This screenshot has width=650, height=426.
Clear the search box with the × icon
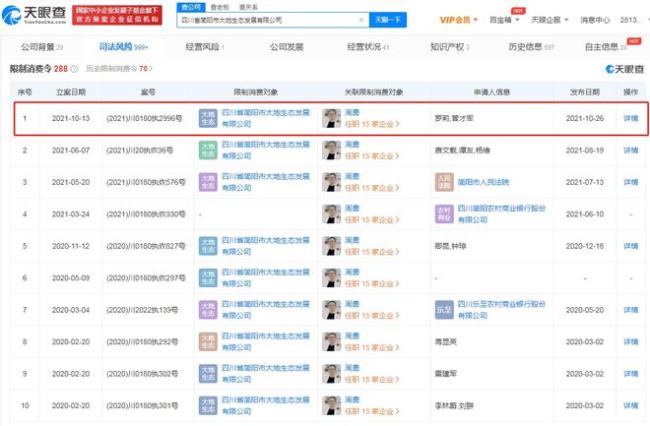coord(361,20)
